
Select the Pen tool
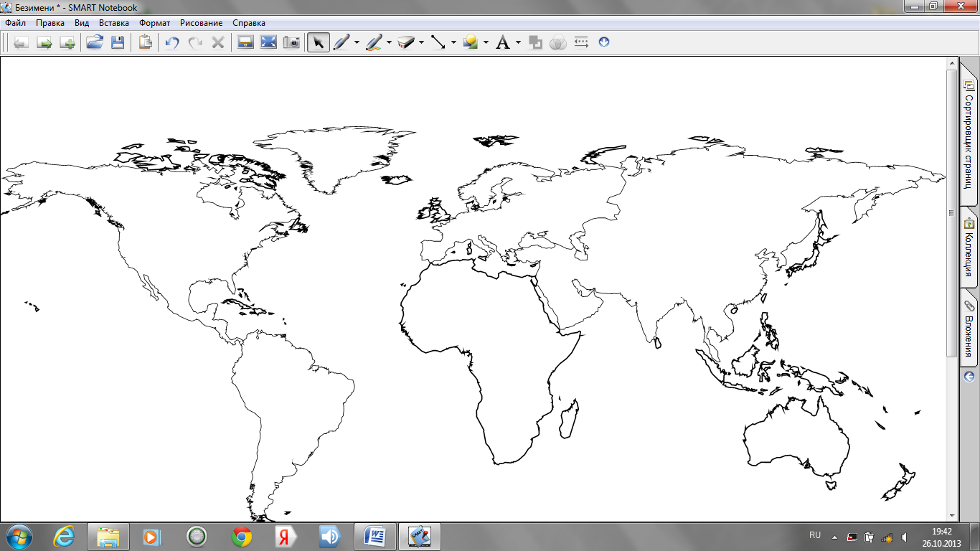click(x=341, y=42)
